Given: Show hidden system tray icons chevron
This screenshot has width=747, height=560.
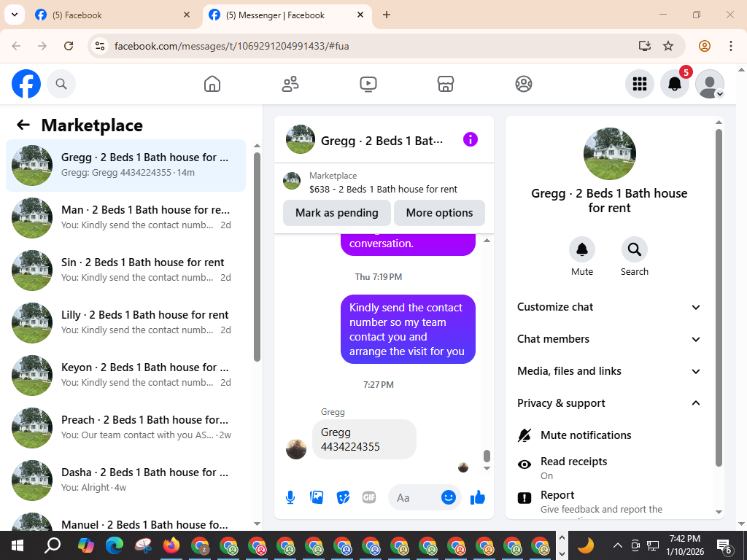Looking at the screenshot, I should pyautogui.click(x=617, y=545).
